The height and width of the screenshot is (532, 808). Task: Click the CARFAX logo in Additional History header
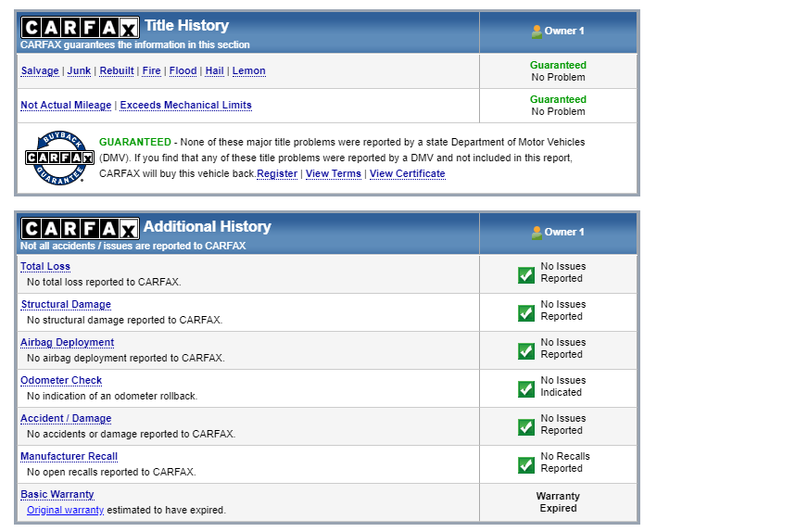pyautogui.click(x=80, y=229)
